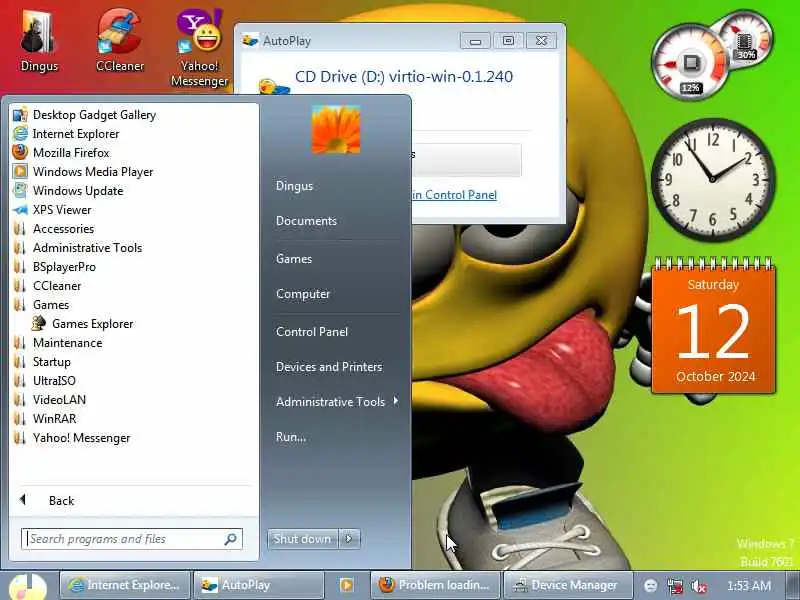This screenshot has width=800, height=600.
Task: Open the shut down options arrow
Action: [349, 539]
